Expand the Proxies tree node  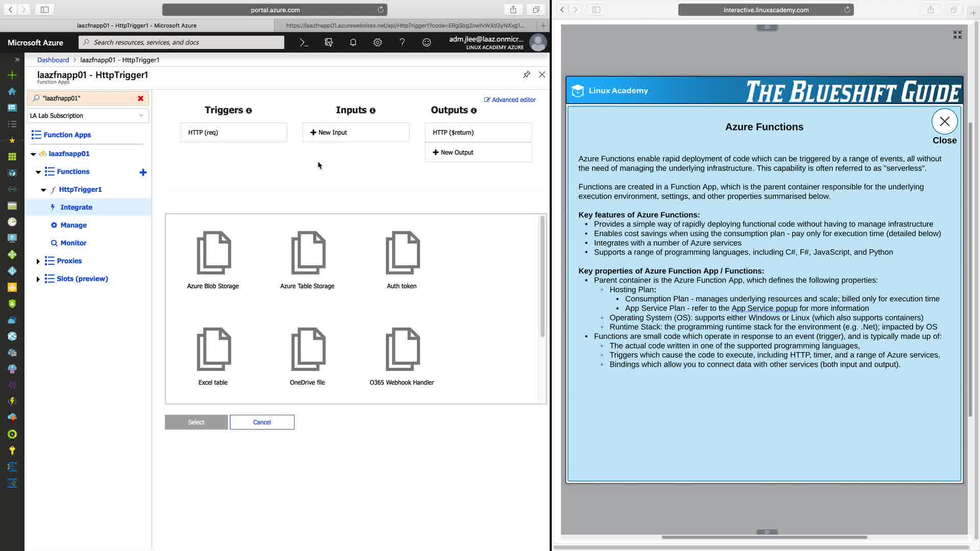point(38,261)
